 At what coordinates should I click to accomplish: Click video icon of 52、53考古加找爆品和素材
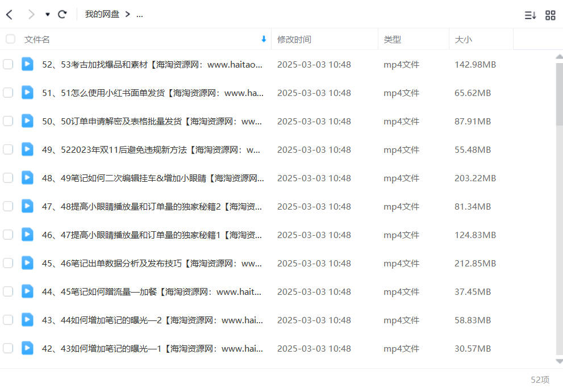click(27, 64)
